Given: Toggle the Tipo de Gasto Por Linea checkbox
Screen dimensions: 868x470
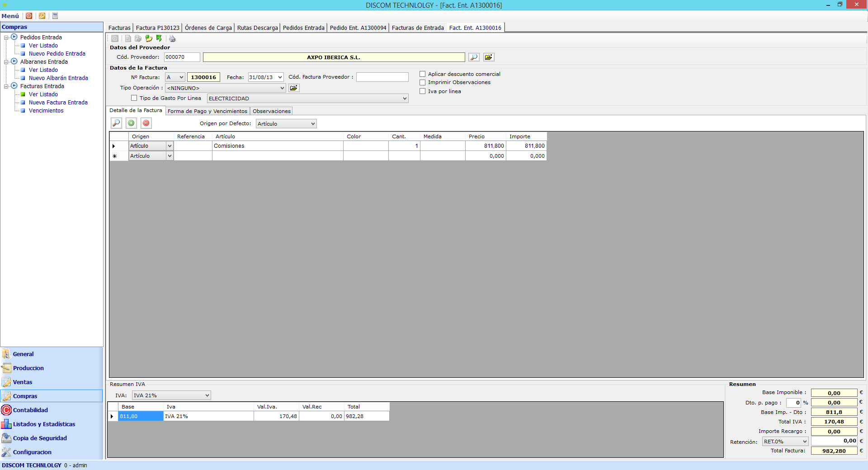Looking at the screenshot, I should pyautogui.click(x=134, y=98).
